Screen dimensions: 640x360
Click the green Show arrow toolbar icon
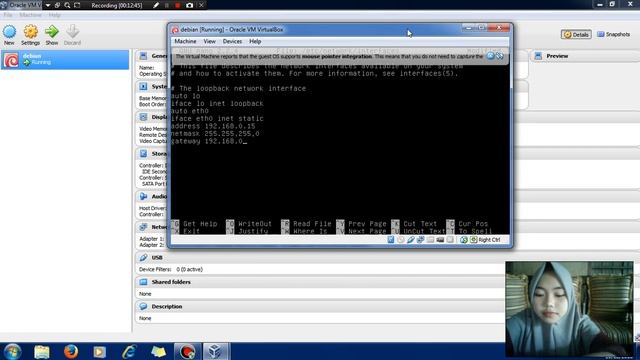point(52,32)
